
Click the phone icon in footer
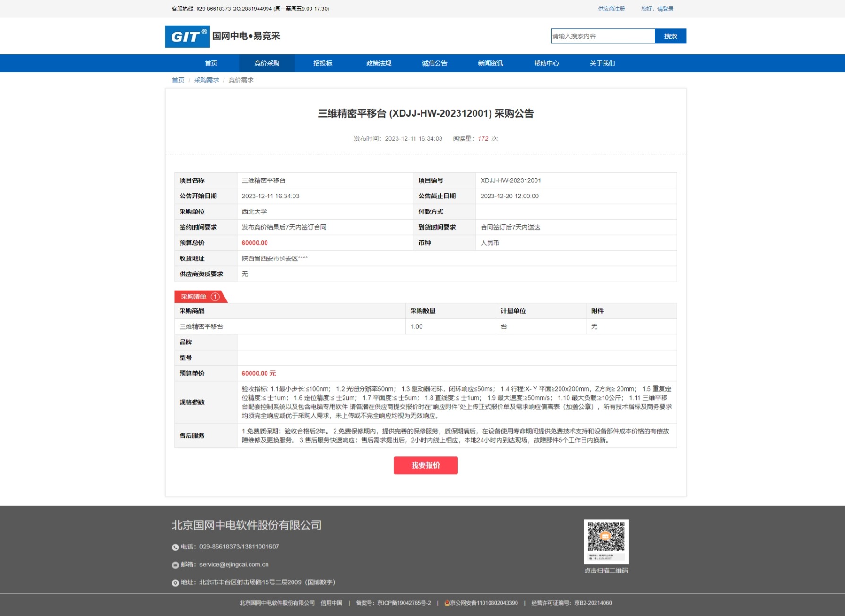(x=175, y=547)
